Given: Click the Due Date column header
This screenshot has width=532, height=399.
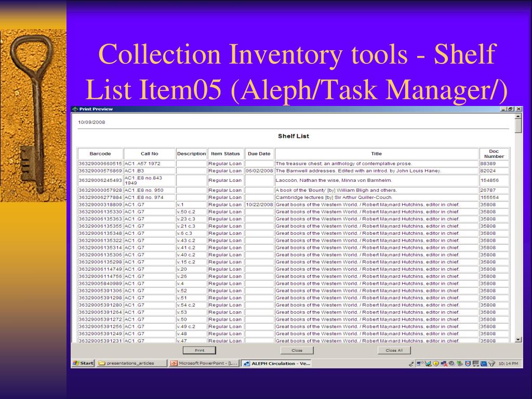Looking at the screenshot, I should pyautogui.click(x=259, y=154).
